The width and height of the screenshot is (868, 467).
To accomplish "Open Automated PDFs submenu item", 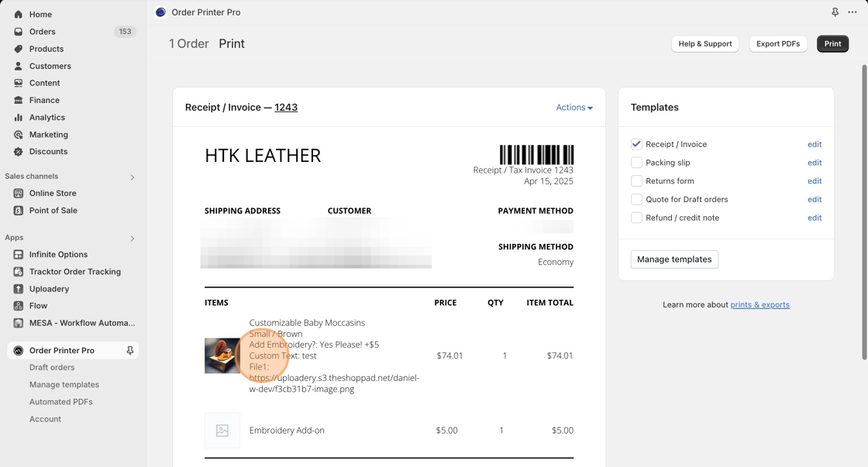I will [x=61, y=402].
